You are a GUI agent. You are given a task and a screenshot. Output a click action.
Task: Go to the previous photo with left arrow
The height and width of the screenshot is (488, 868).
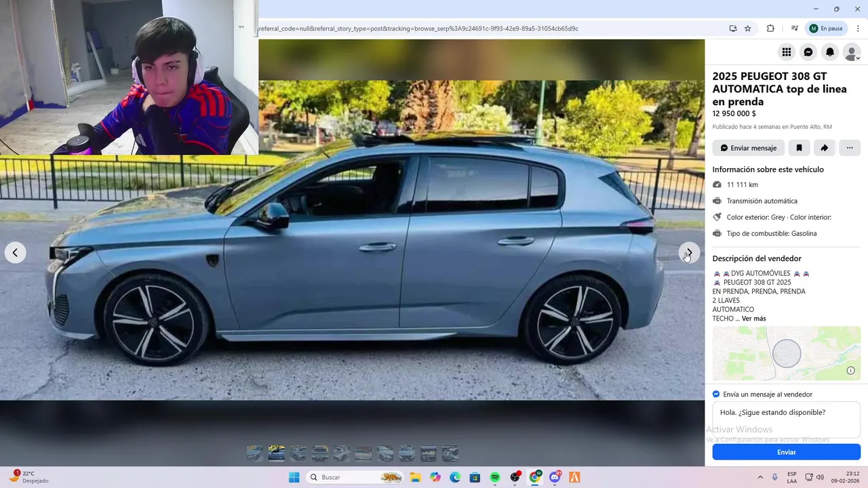pyautogui.click(x=15, y=253)
